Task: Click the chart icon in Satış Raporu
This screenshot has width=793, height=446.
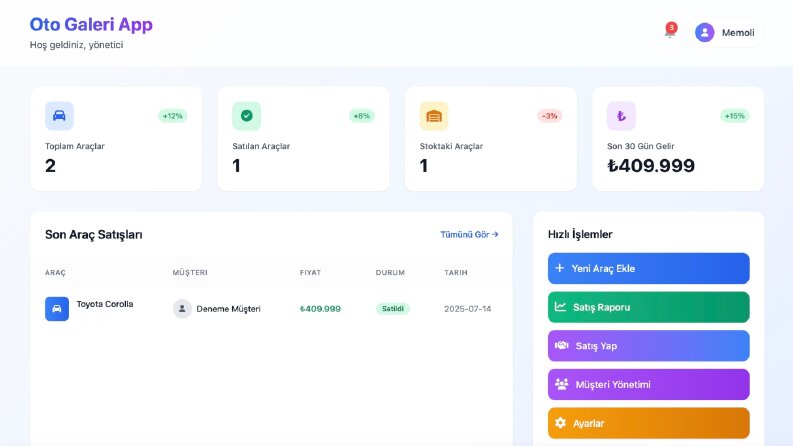Action: tap(560, 306)
